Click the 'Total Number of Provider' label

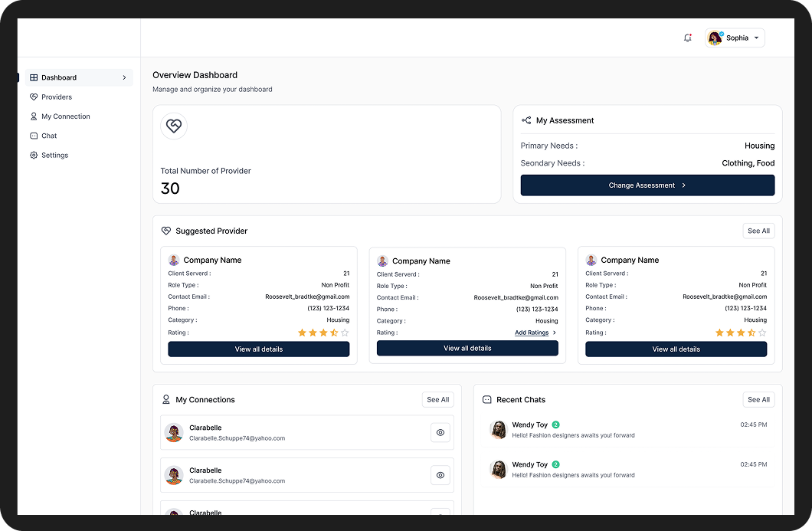pyautogui.click(x=205, y=171)
